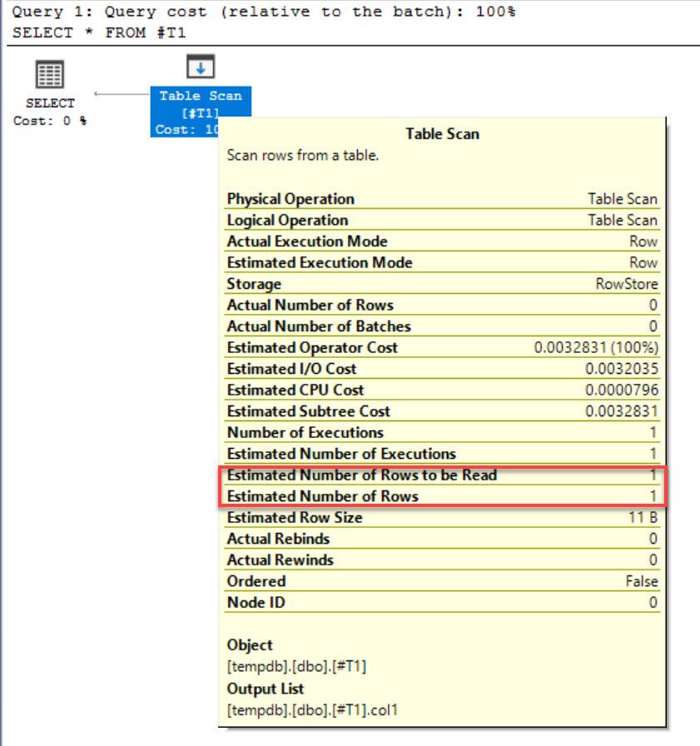
Task: Click 'Scan rows from a table.' description
Action: click(303, 155)
